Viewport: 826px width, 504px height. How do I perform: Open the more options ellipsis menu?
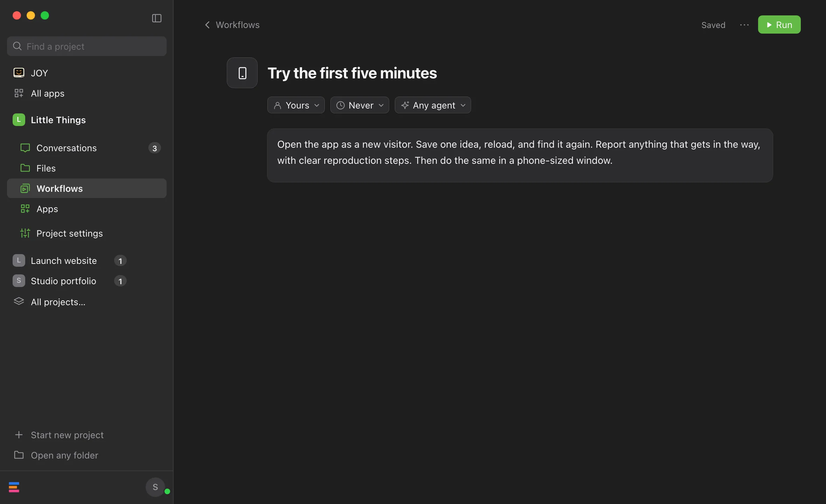pos(744,25)
